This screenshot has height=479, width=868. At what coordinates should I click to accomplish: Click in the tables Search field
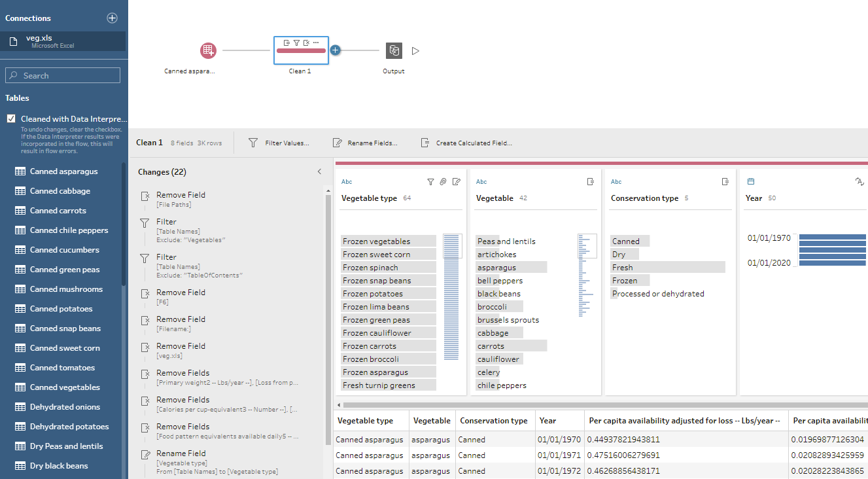(x=63, y=75)
